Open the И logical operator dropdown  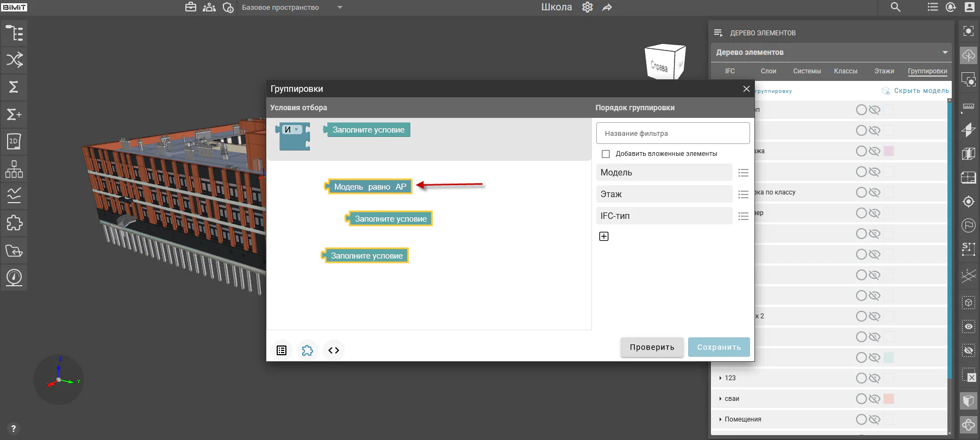pos(292,129)
